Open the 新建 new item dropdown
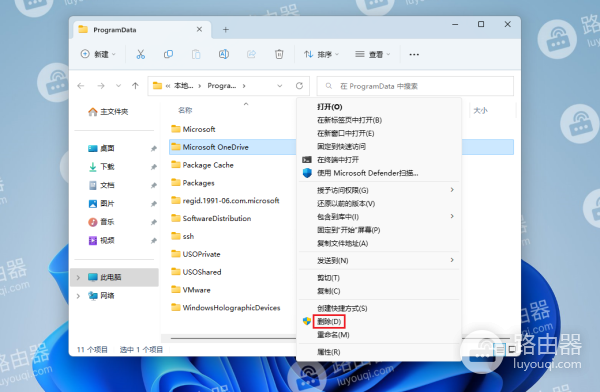 pyautogui.click(x=98, y=54)
